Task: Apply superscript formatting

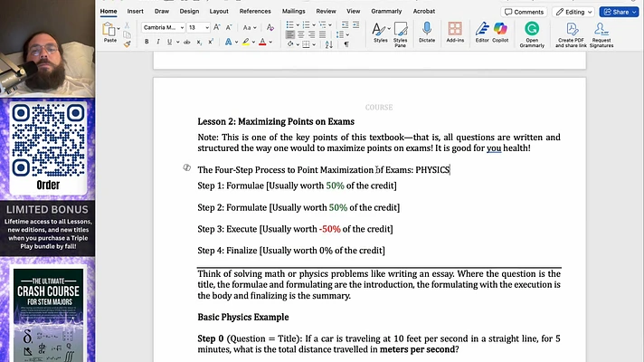Action: click(x=211, y=42)
